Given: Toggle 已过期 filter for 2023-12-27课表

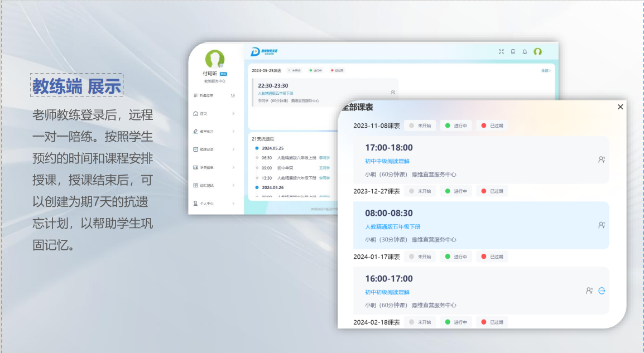Looking at the screenshot, I should pyautogui.click(x=492, y=191).
